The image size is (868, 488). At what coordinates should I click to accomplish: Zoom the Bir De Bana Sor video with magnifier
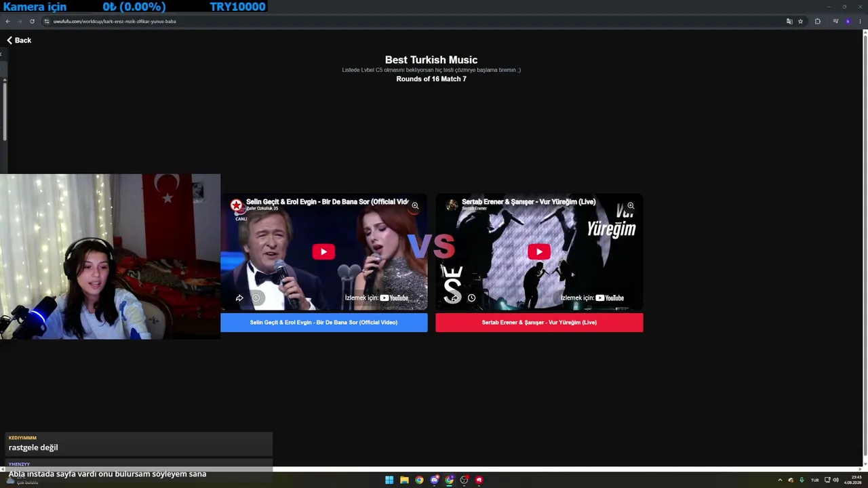pyautogui.click(x=415, y=206)
